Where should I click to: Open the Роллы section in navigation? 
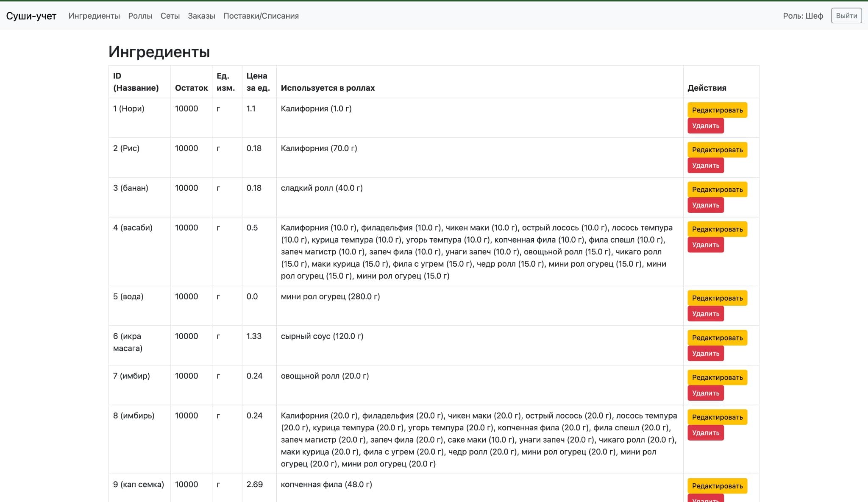coord(140,16)
